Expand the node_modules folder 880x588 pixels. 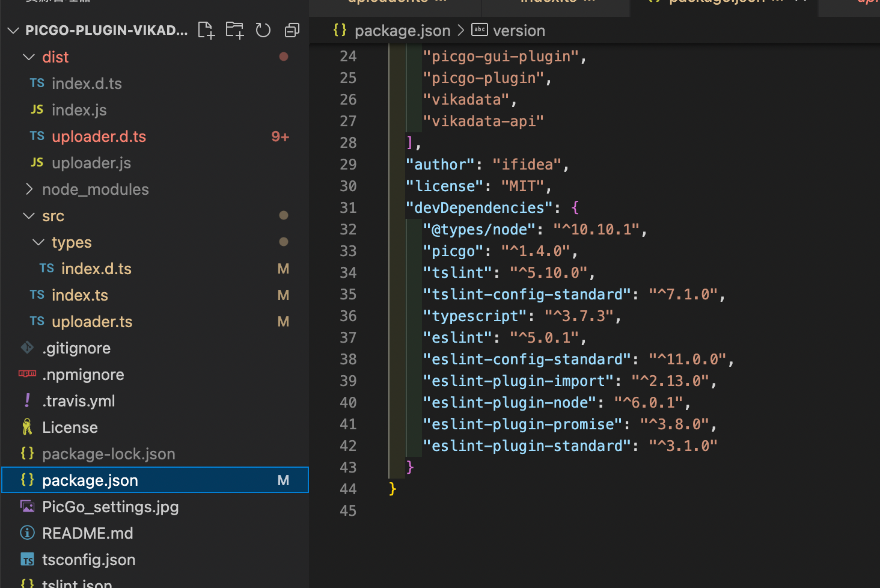click(29, 189)
